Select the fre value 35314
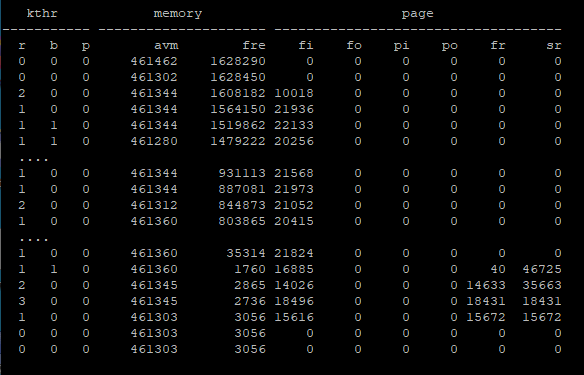This screenshot has height=375, width=584. [246, 254]
